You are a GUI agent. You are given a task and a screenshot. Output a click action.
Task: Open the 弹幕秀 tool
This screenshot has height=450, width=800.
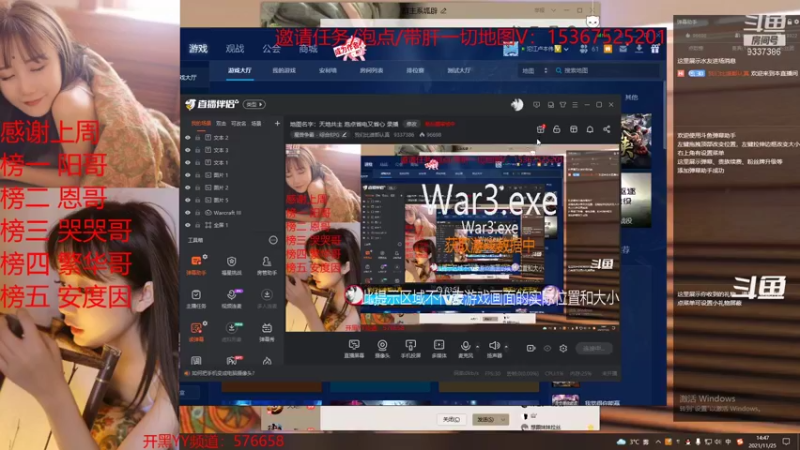click(266, 332)
